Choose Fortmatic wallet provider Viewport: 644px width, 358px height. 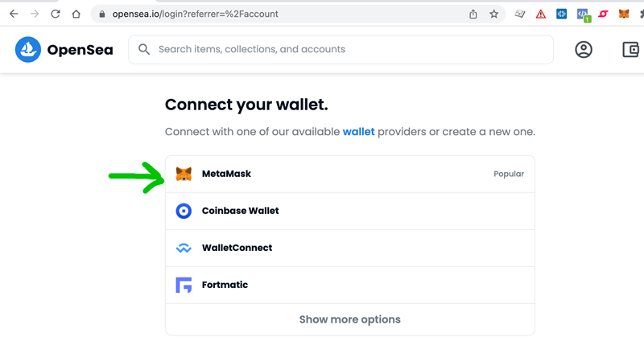click(350, 285)
